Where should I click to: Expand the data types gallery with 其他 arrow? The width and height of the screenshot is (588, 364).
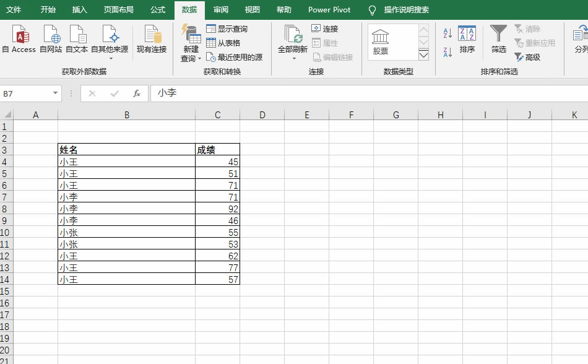(x=423, y=54)
